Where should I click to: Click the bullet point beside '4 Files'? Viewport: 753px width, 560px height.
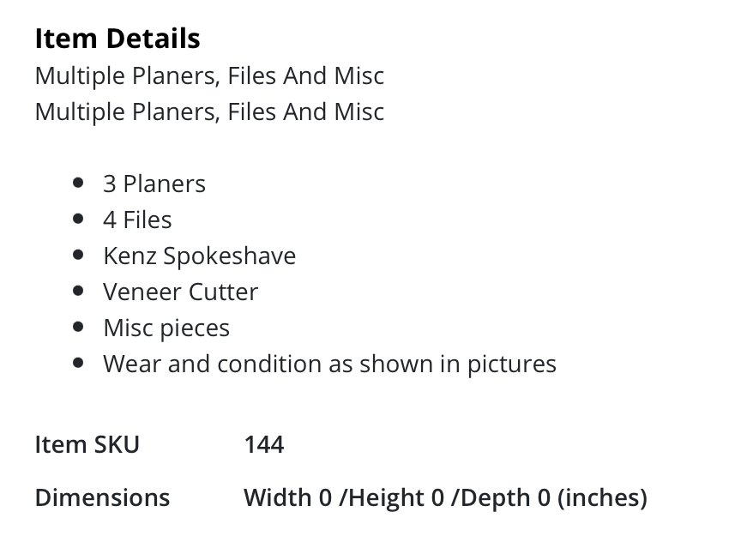[79, 219]
